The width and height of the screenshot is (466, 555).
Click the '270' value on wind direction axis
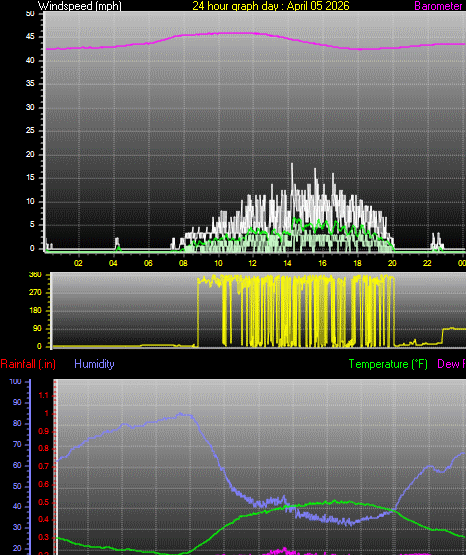point(35,293)
